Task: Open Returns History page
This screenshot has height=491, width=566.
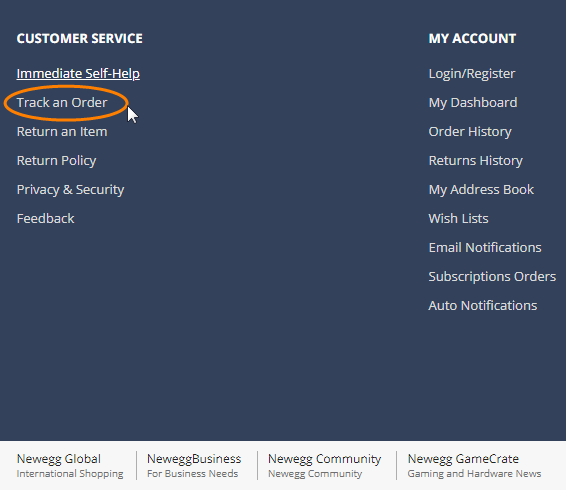Action: point(475,161)
